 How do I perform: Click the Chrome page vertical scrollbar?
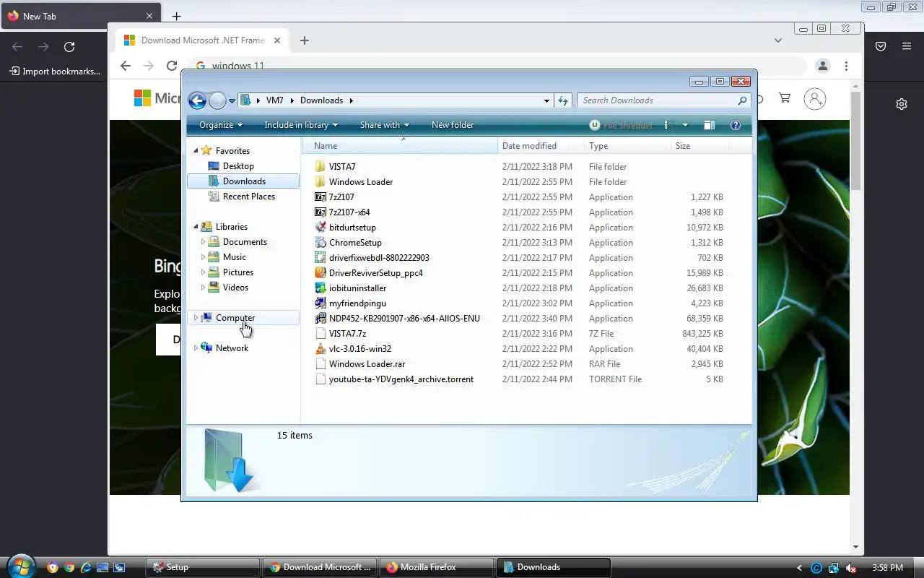coord(856,141)
